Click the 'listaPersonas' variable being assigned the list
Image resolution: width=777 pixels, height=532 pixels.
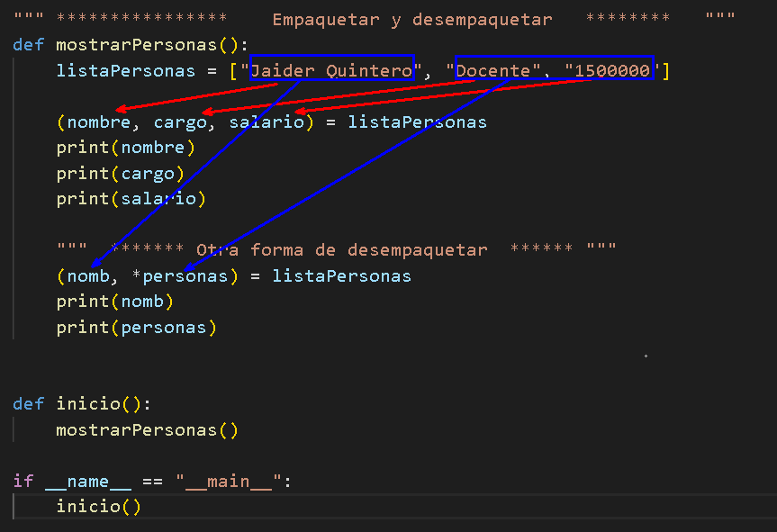tap(126, 70)
